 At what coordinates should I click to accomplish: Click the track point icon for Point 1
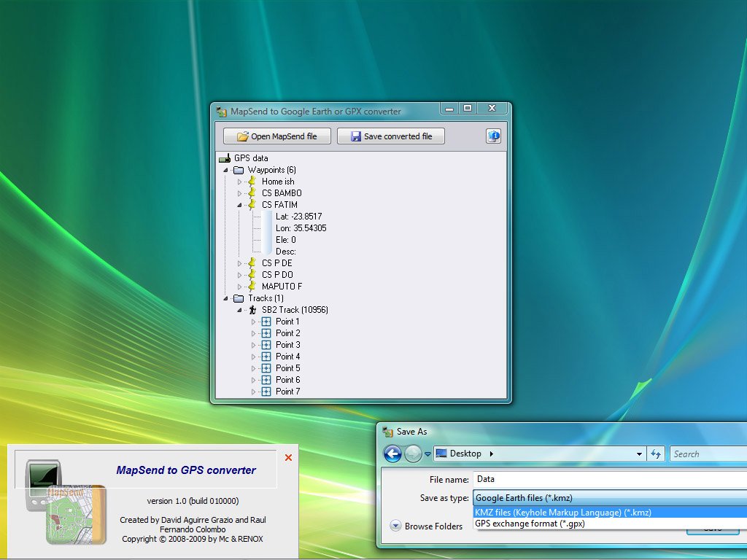[x=266, y=322]
